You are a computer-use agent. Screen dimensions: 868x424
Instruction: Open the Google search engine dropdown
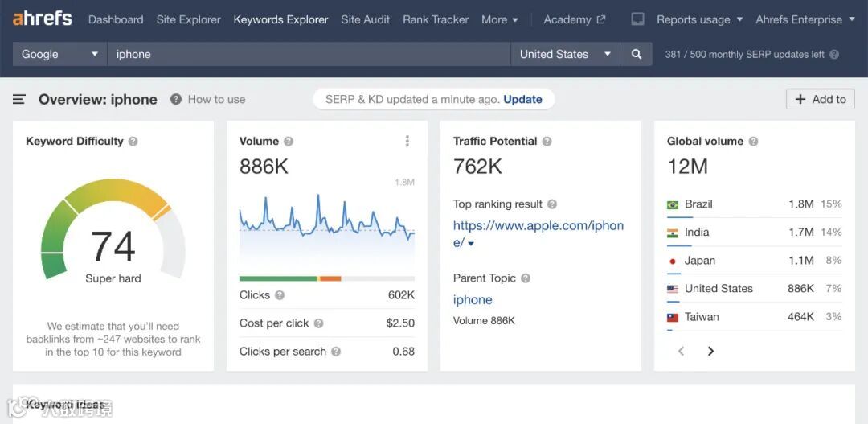pyautogui.click(x=59, y=55)
